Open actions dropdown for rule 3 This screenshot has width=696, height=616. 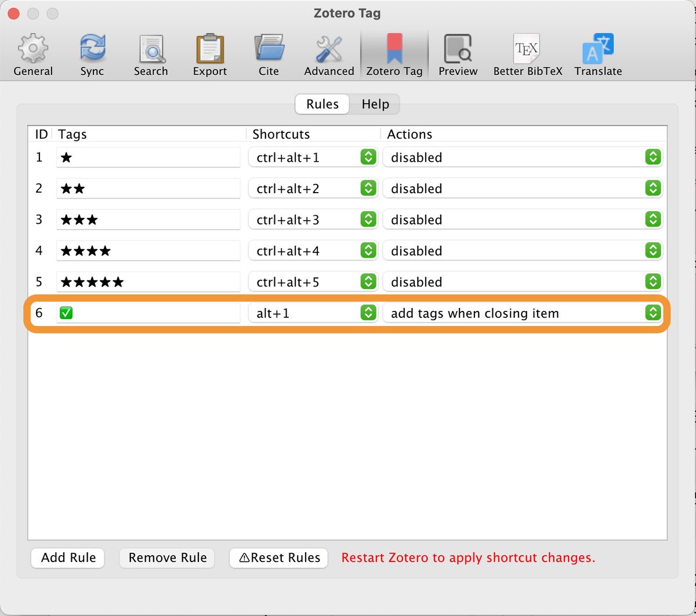coord(522,220)
